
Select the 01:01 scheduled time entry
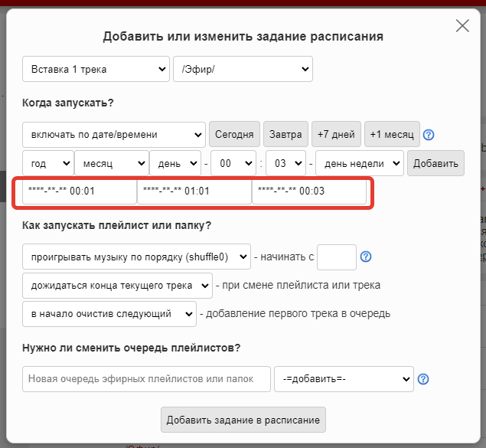pos(194,191)
